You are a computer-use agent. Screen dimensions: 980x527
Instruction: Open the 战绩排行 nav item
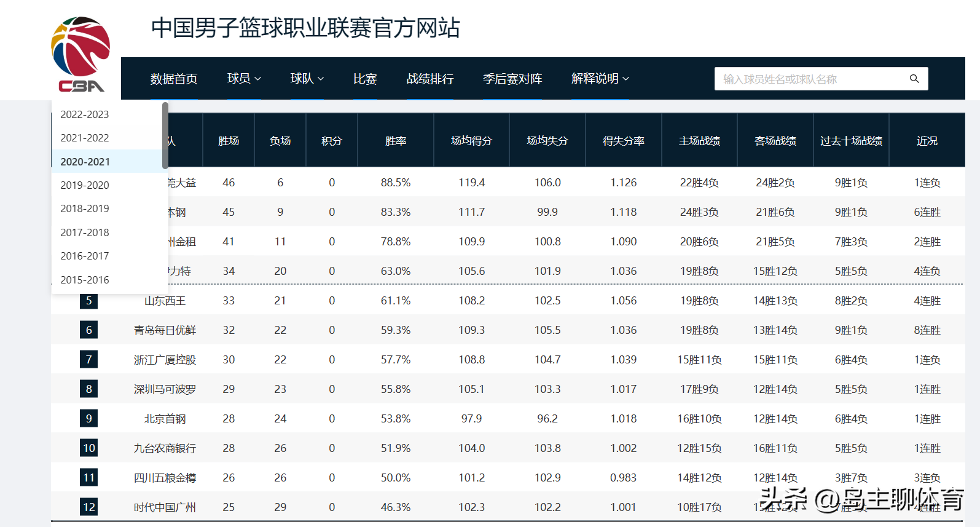pyautogui.click(x=430, y=79)
